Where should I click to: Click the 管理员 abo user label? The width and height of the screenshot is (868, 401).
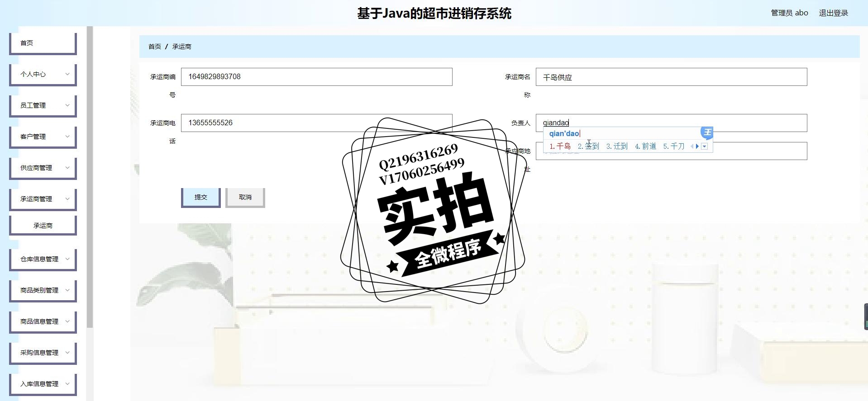tap(789, 13)
